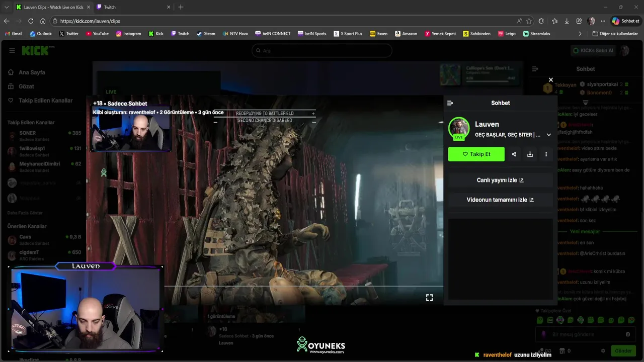This screenshot has height=362, width=644.
Task: Open Twitter bookmark in favorites bar
Action: 68,34
